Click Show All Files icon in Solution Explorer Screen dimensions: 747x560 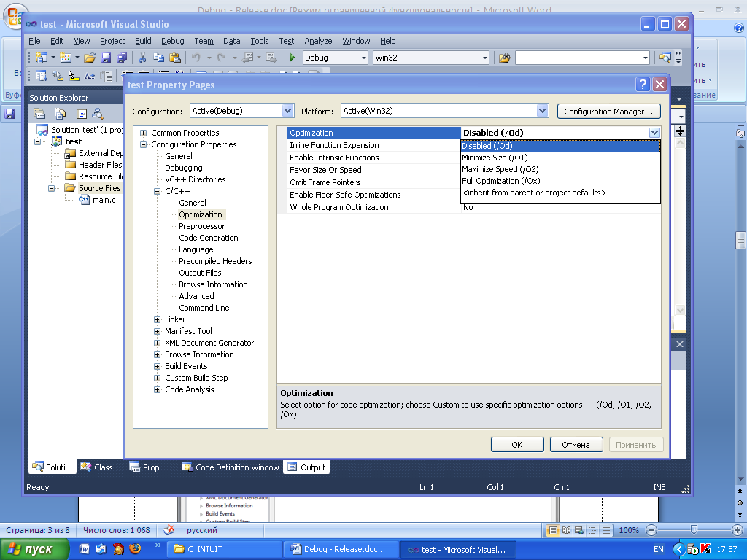pos(60,114)
